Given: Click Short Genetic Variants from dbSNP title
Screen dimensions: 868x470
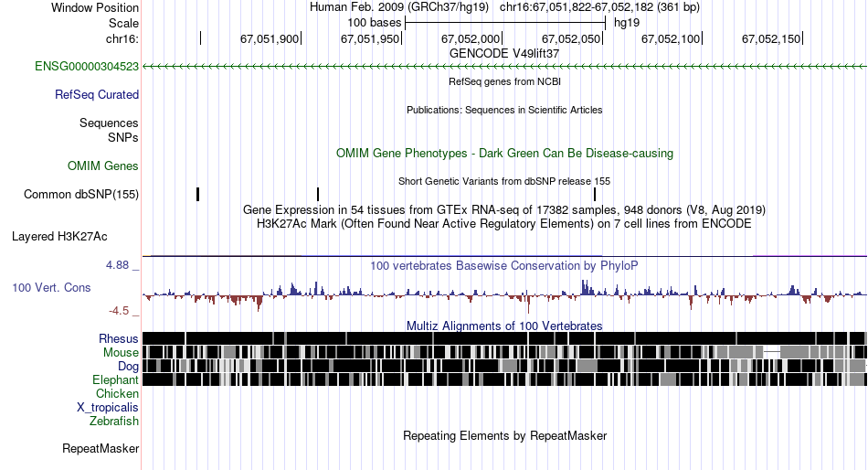Looking at the screenshot, I should tap(504, 181).
